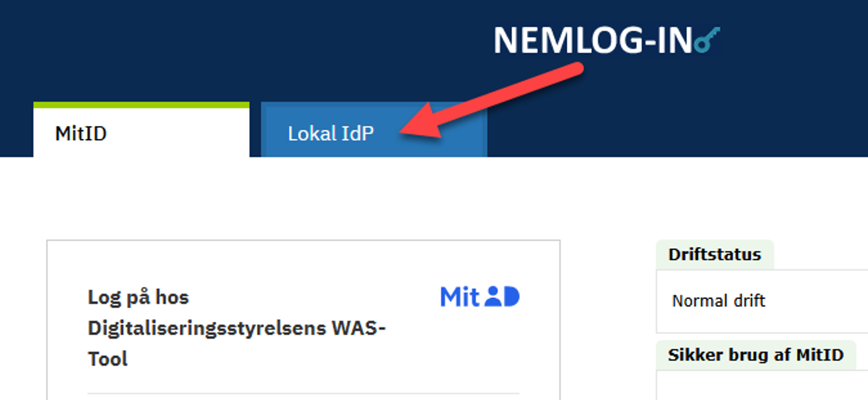The width and height of the screenshot is (868, 400).
Task: Click the person silhouette in MitID logo
Action: click(492, 297)
